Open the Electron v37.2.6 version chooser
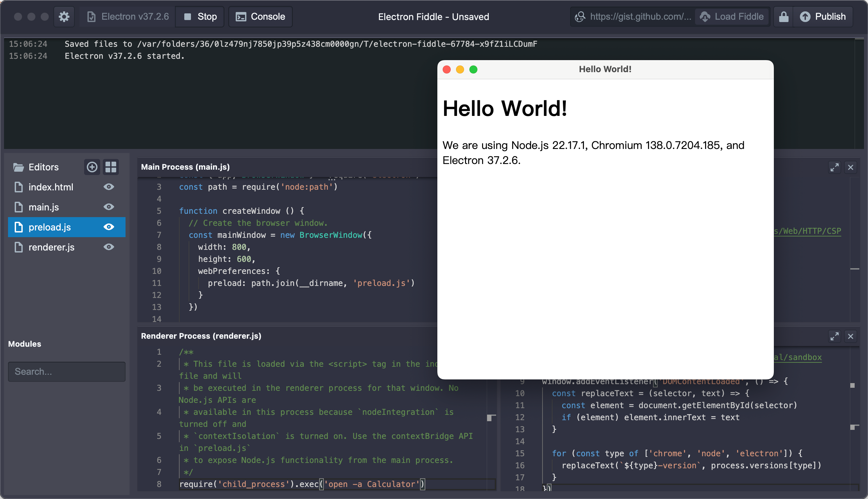 pos(128,16)
